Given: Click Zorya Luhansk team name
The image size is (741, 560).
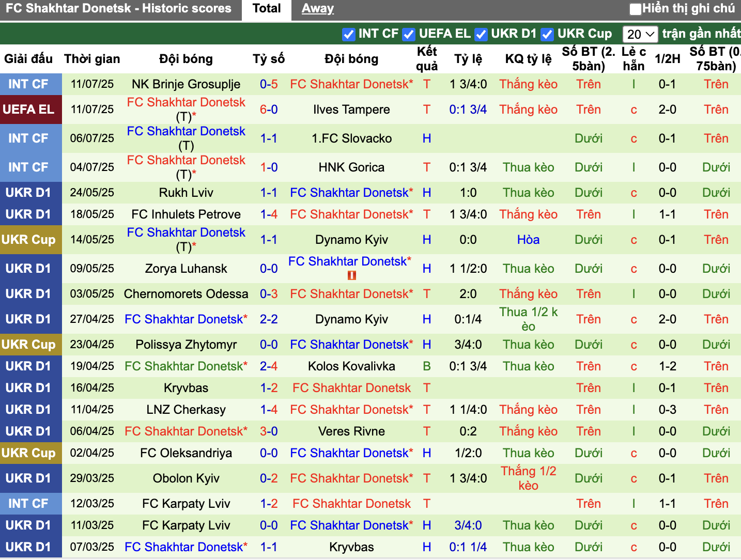Looking at the screenshot, I should click(x=186, y=269).
